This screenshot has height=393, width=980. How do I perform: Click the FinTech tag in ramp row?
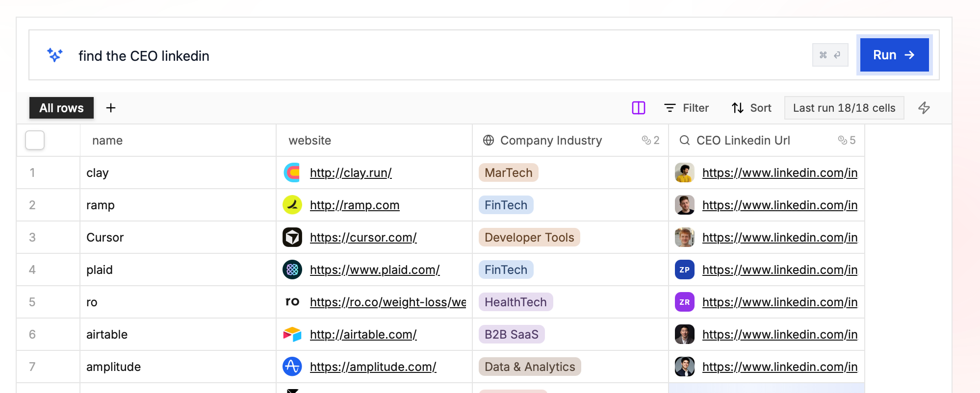click(506, 205)
